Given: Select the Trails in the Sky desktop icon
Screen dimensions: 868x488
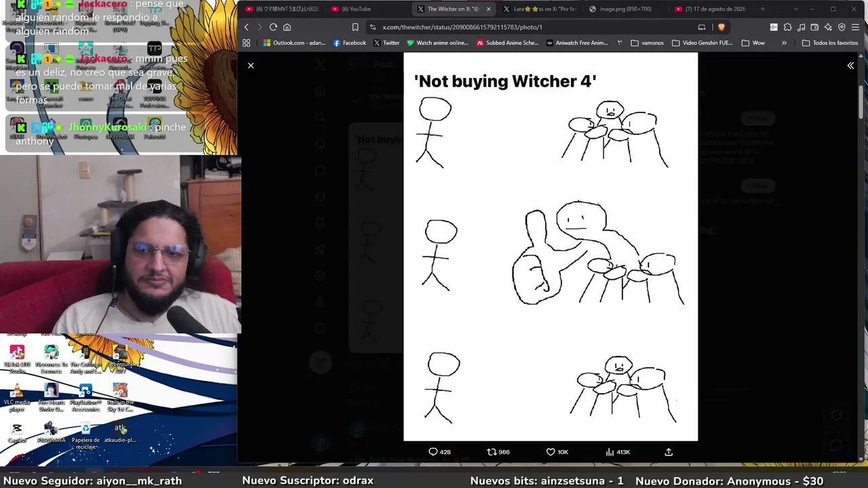Looking at the screenshot, I should [120, 398].
